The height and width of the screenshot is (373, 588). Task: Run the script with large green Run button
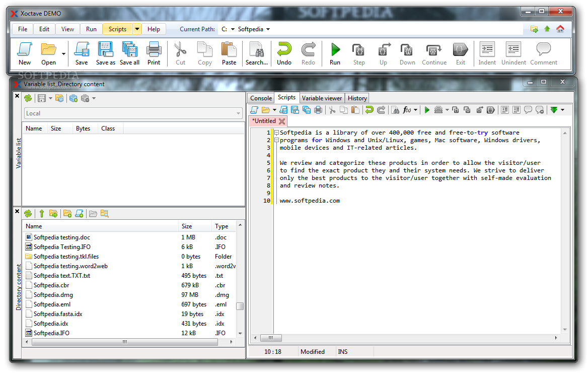(335, 49)
